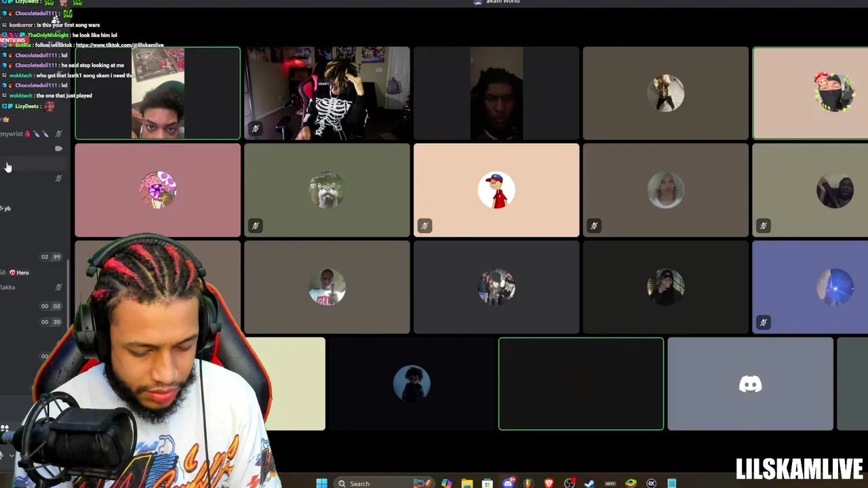Open the Discord taskbar icon
Screen dimensions: 868x488
tap(508, 483)
